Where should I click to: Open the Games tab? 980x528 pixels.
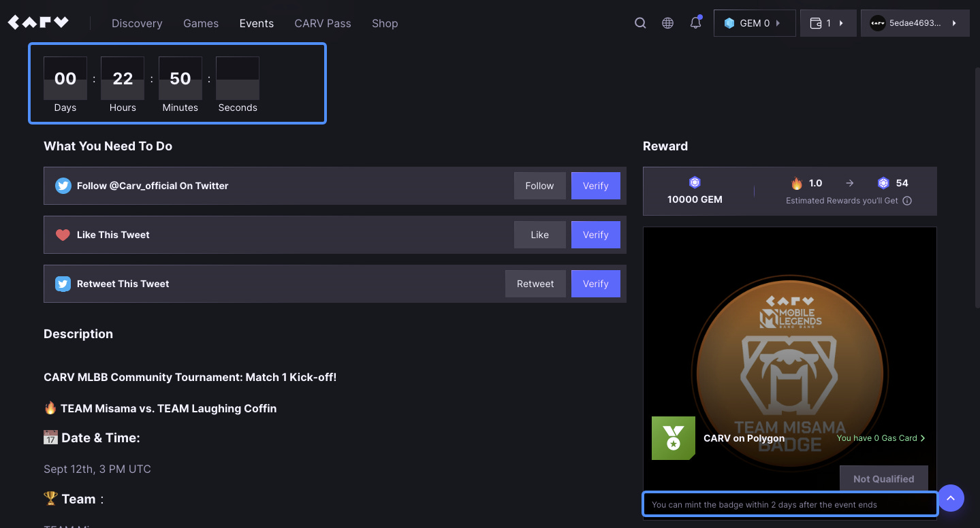pos(201,23)
